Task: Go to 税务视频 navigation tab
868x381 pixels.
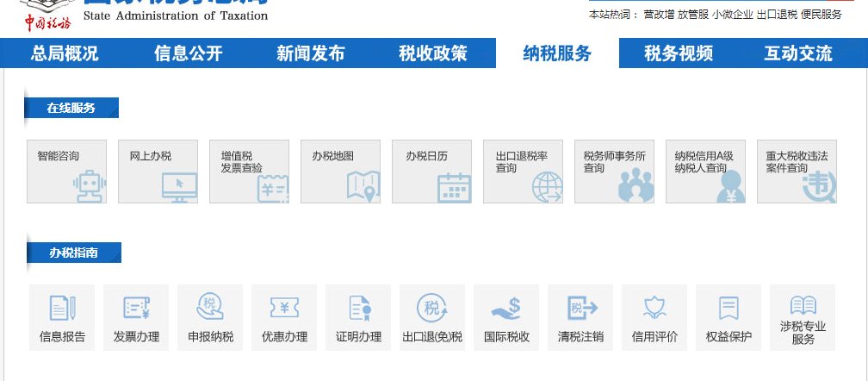Action: pos(679,53)
